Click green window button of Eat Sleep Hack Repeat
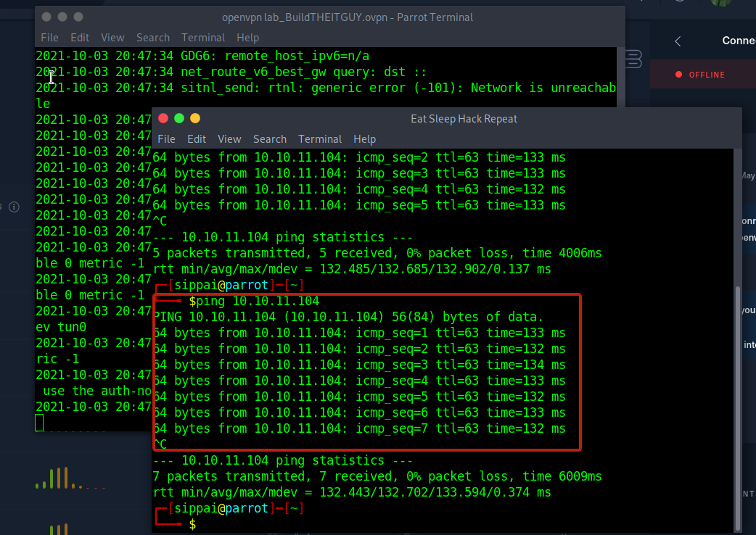Viewport: 756px width, 535px height. (x=179, y=118)
